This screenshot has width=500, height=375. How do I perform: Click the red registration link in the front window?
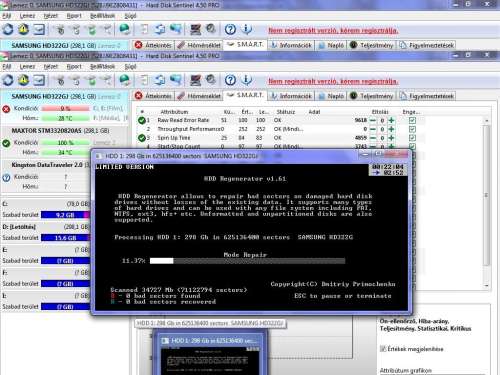[x=333, y=81]
